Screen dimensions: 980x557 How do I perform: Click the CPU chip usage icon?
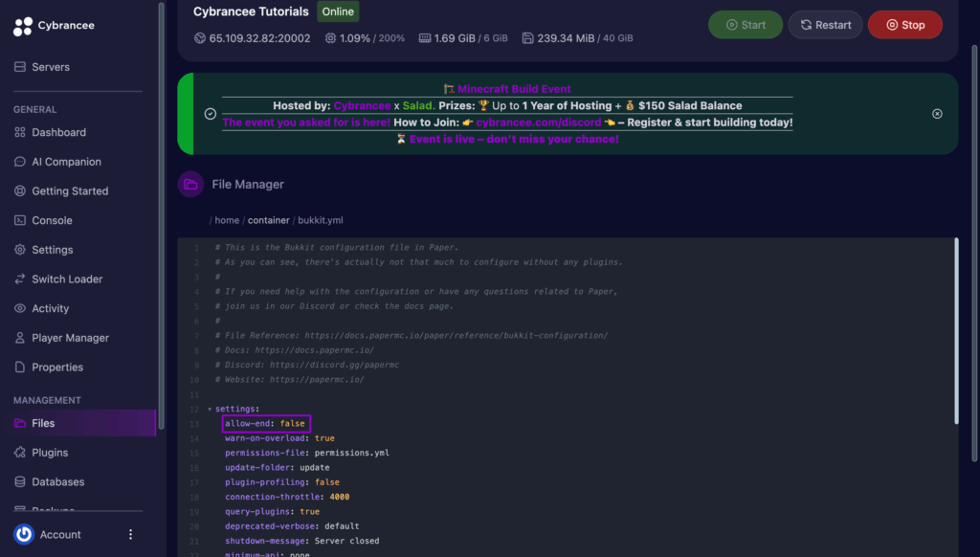coord(330,38)
